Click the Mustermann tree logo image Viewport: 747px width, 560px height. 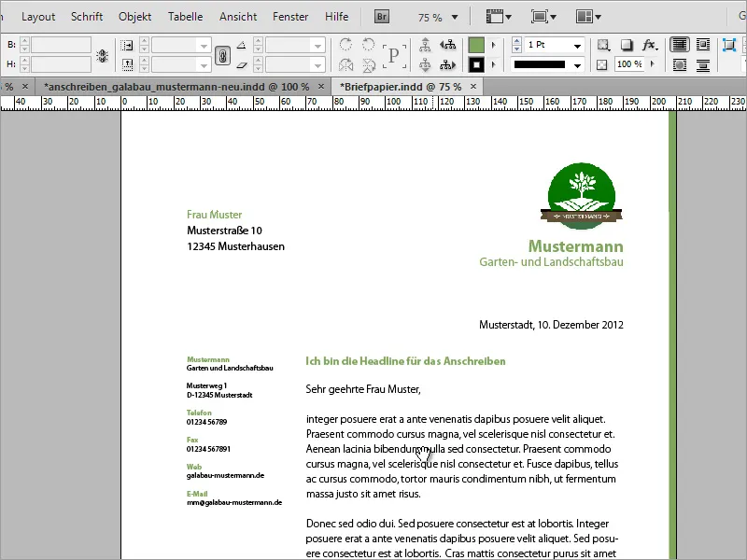click(581, 196)
